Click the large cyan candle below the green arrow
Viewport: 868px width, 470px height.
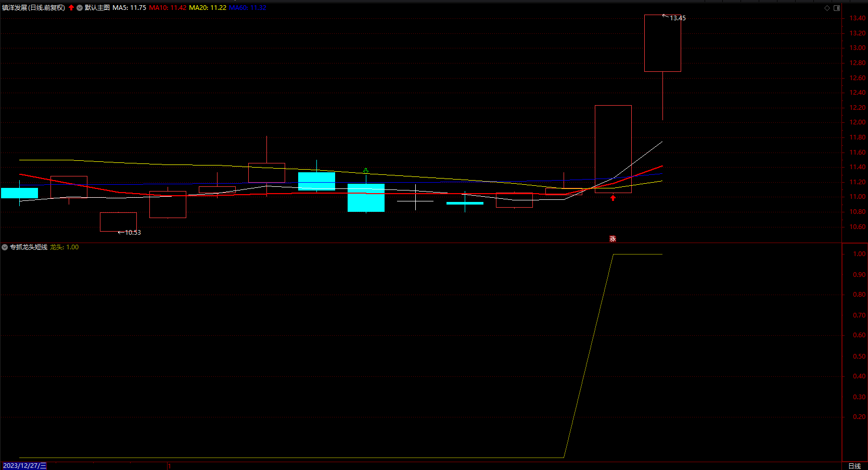coord(366,198)
